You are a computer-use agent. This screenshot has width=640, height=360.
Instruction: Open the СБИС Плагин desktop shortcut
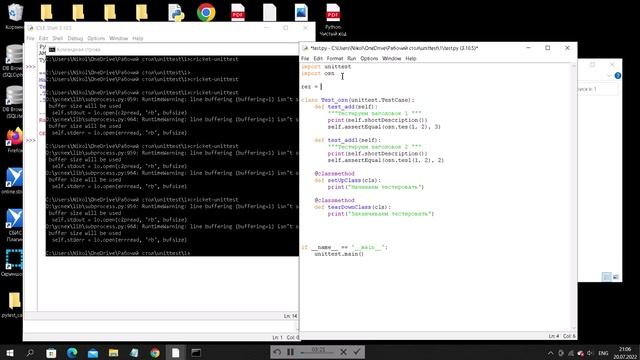click(14, 225)
